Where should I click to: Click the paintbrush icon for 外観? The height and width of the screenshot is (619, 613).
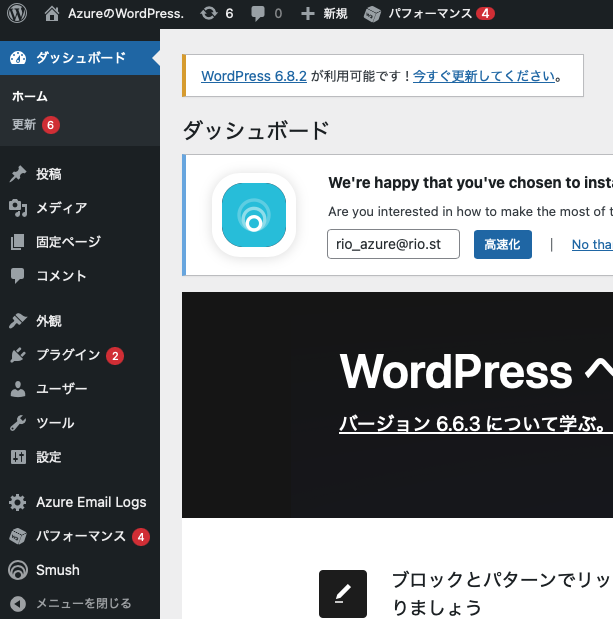coord(18,321)
